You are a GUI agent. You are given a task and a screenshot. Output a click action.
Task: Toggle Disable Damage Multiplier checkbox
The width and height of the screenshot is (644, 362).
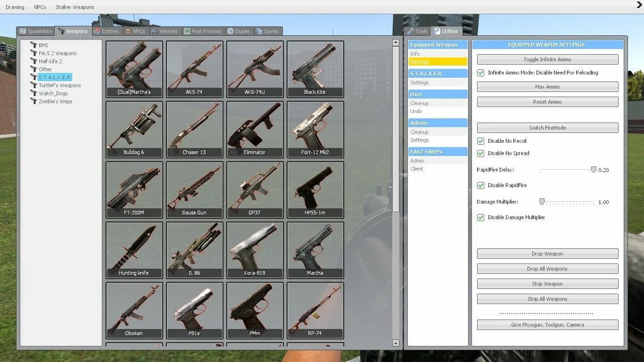click(x=481, y=217)
